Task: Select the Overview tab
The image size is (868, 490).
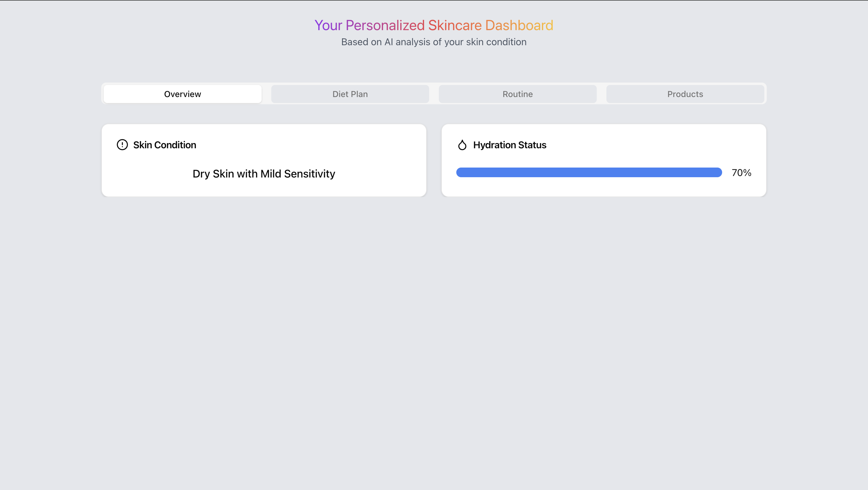Action: click(x=182, y=94)
